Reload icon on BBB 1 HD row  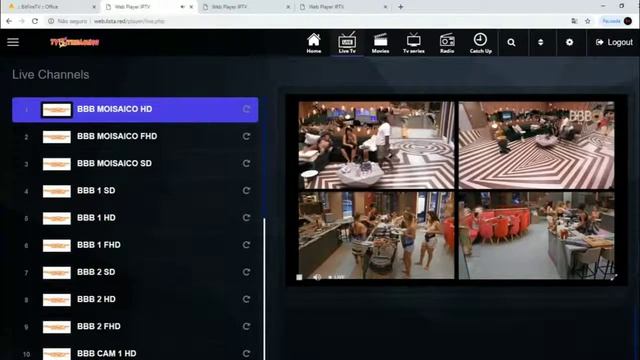coord(246,218)
